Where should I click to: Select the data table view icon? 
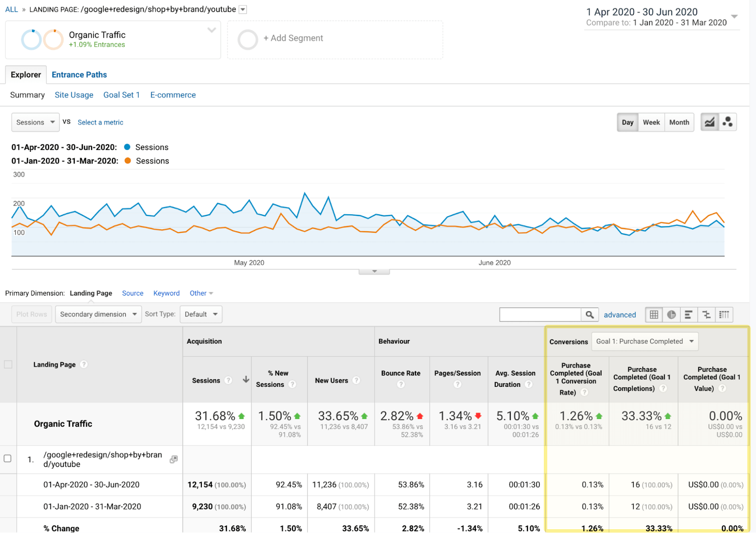[654, 315]
